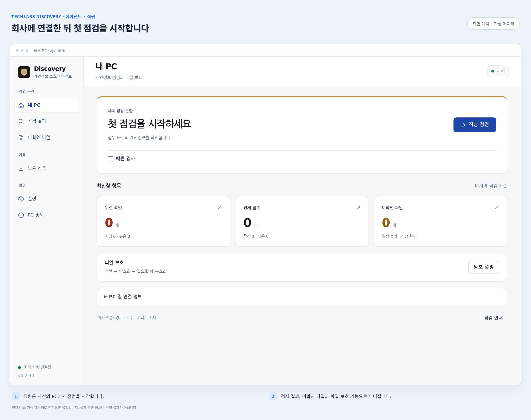Click the 열람 불가 · 직접 확인 text
The image size is (531, 420).
click(399, 236)
